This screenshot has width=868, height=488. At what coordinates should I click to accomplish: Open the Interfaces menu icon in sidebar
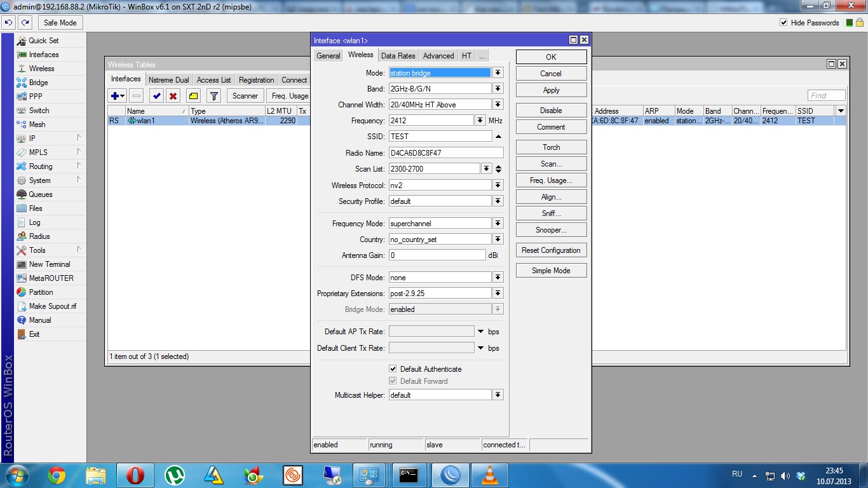pos(22,55)
